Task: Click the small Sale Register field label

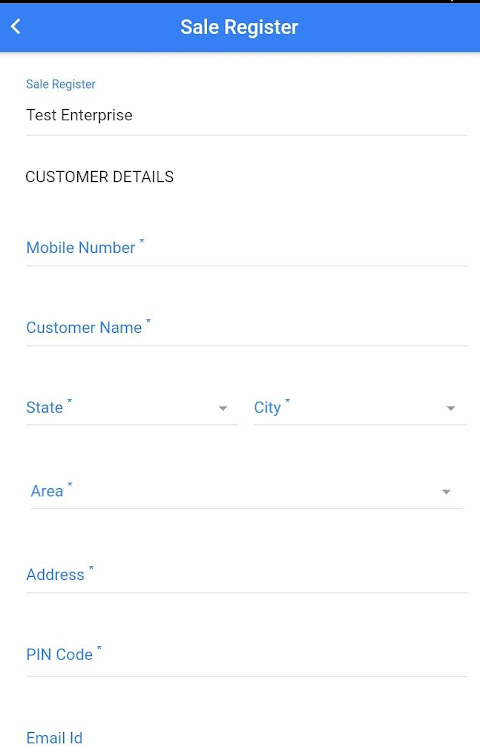Action: (x=61, y=84)
